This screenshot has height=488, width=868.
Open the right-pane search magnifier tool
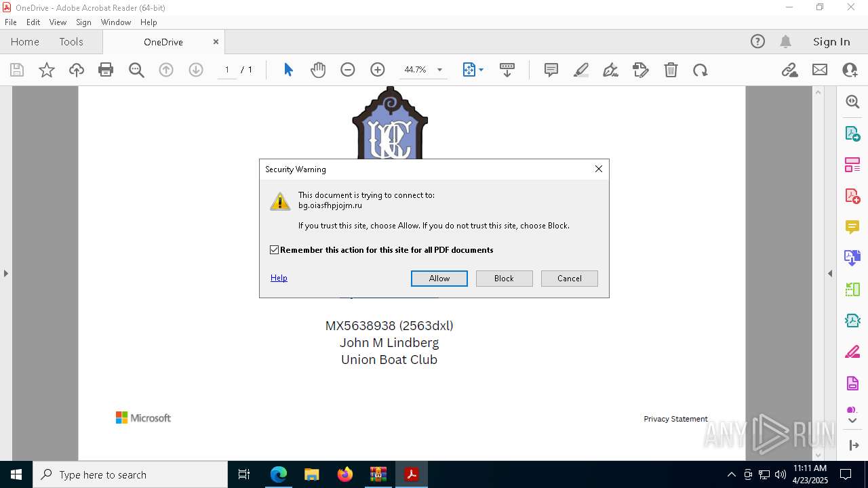pos(852,102)
